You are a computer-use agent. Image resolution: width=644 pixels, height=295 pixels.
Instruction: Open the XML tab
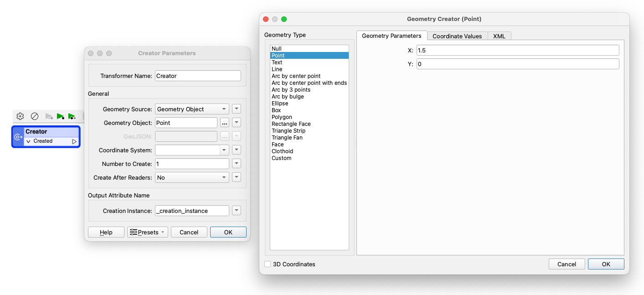(x=499, y=36)
